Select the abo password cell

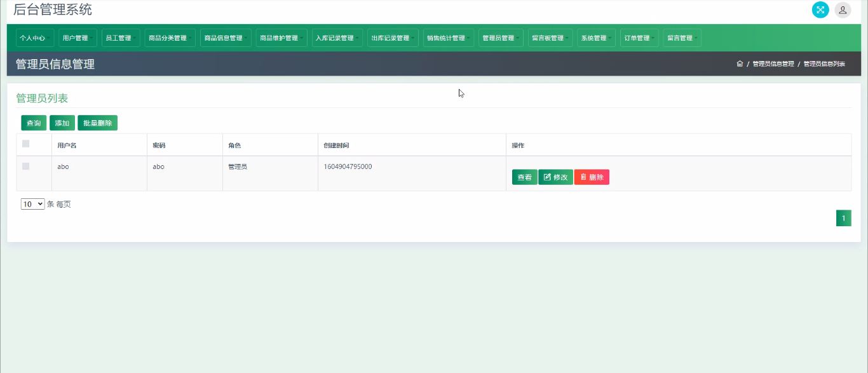point(184,173)
